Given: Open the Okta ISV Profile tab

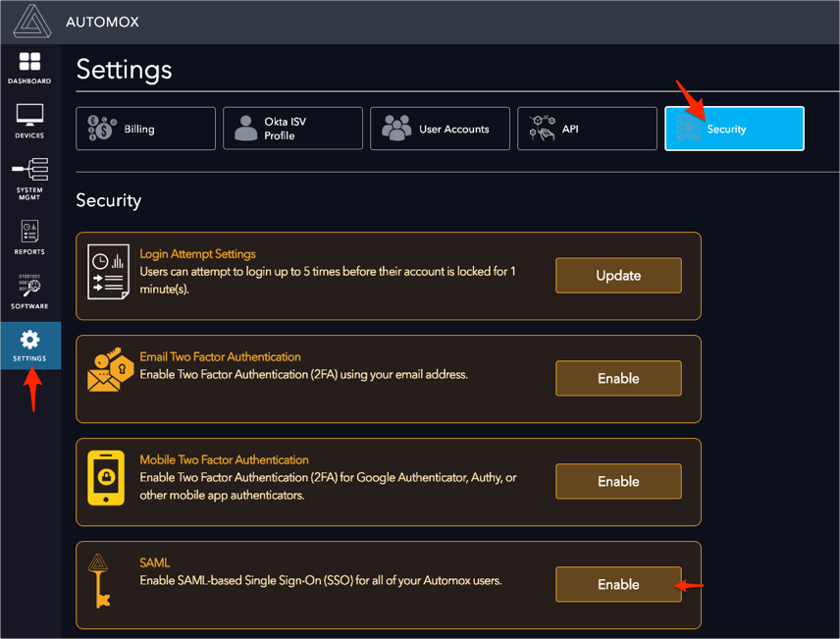Looking at the screenshot, I should point(292,129).
